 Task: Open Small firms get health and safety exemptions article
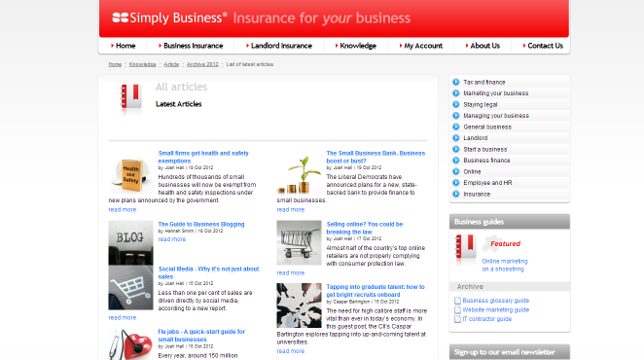(x=203, y=157)
